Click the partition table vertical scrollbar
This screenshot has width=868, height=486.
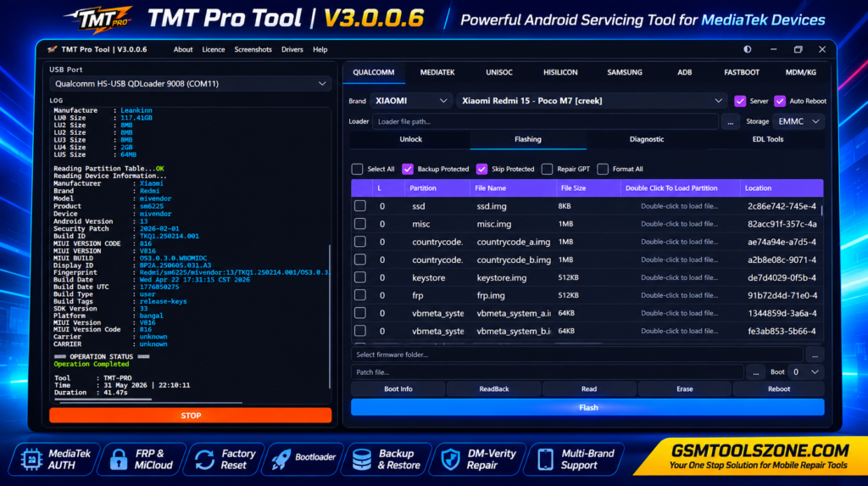pyautogui.click(x=821, y=210)
